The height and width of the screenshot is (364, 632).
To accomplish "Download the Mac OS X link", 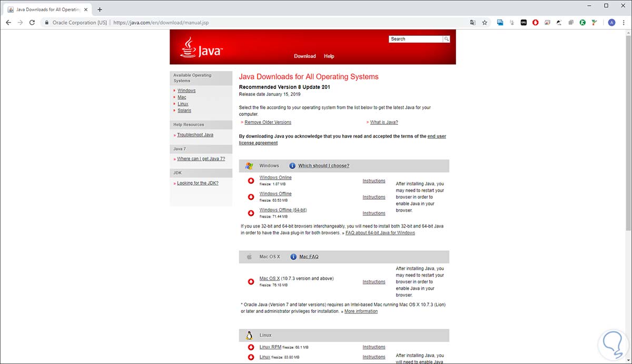I will (270, 279).
